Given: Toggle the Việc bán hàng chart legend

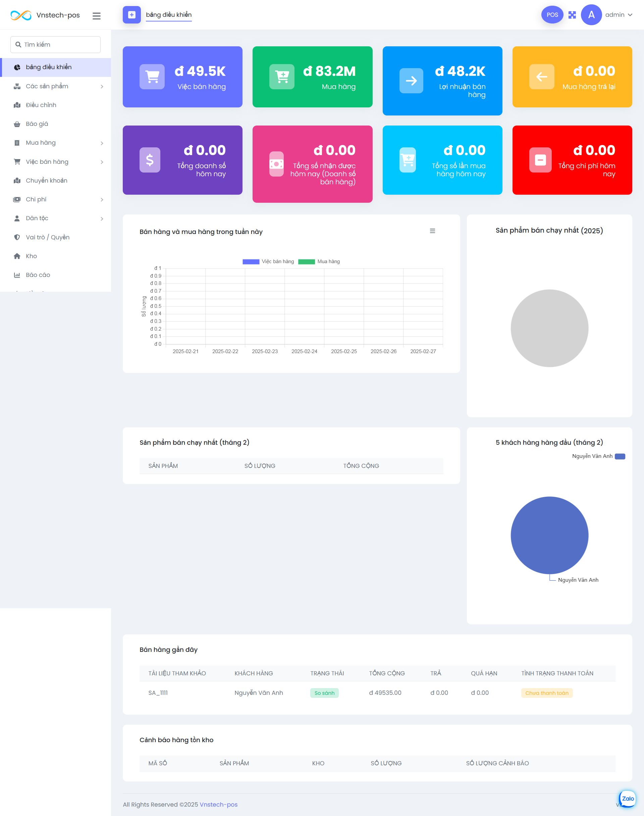Looking at the screenshot, I should (268, 261).
